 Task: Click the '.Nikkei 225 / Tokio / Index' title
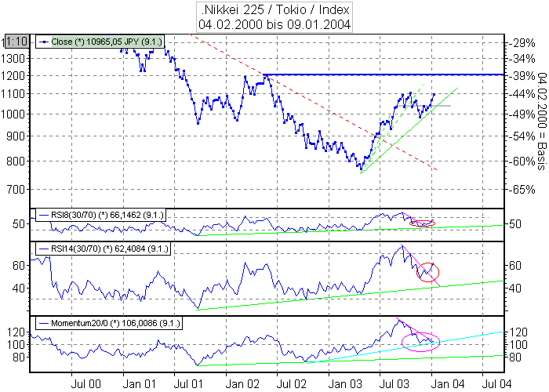(274, 9)
